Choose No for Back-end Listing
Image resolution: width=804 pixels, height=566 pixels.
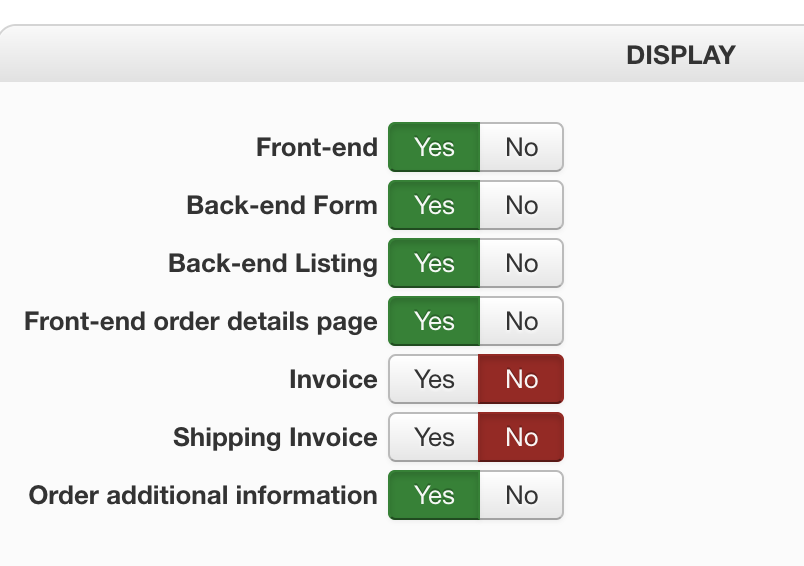coord(521,263)
